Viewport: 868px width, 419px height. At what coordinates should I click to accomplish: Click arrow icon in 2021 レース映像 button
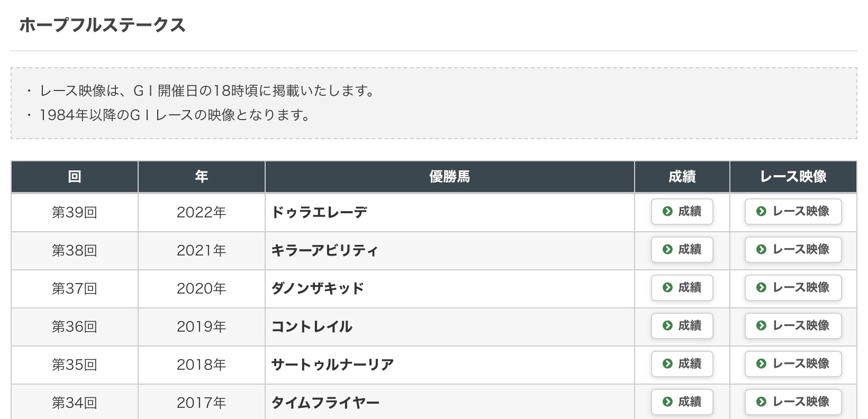coord(761,249)
